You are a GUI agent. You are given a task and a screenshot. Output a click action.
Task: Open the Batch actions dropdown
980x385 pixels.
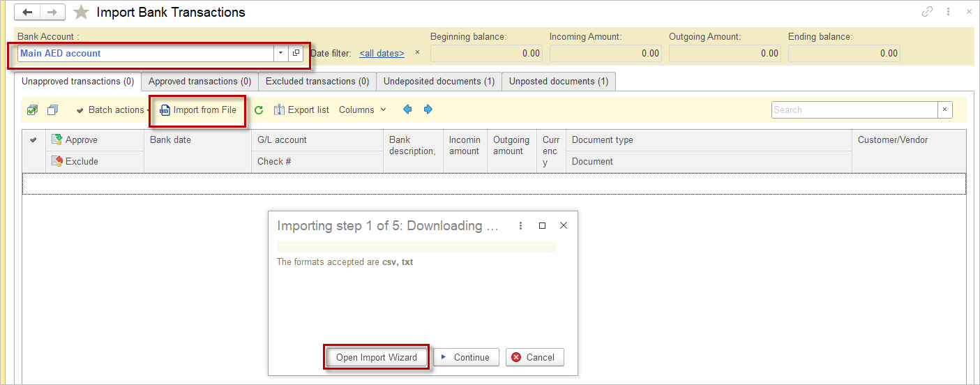[113, 110]
